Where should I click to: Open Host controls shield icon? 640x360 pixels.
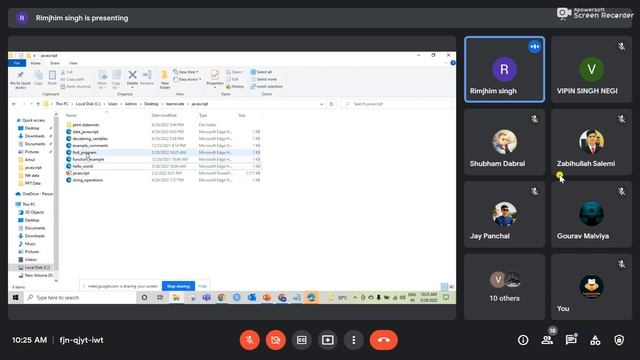(619, 340)
